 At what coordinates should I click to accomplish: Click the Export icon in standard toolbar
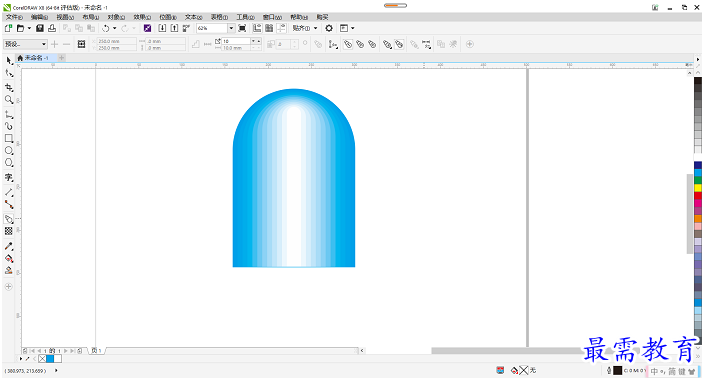174,28
